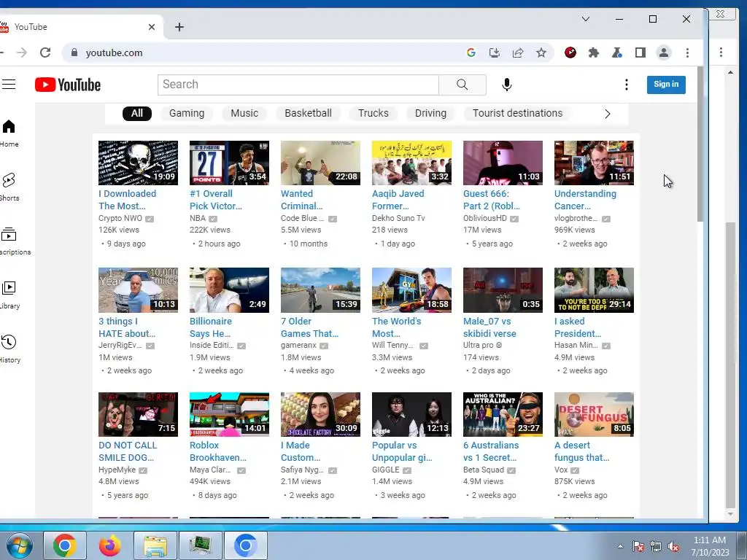Close the YouTube tab
The width and height of the screenshot is (747, 560).
click(152, 27)
